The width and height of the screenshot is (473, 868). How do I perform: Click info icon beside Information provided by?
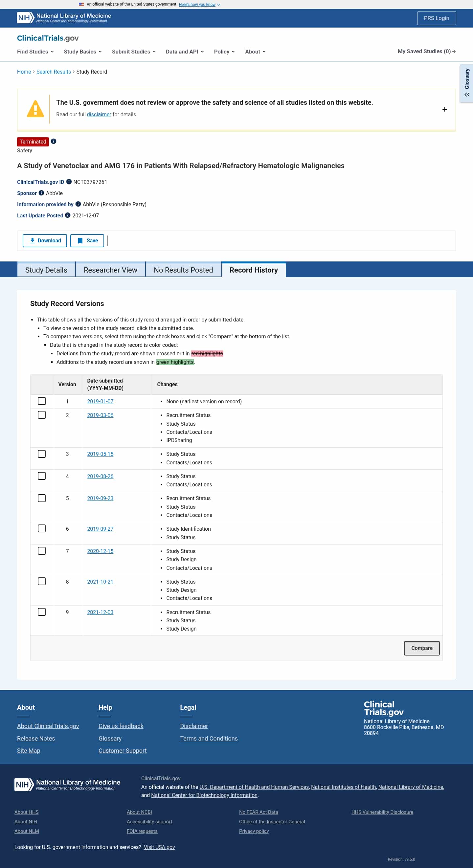point(78,204)
